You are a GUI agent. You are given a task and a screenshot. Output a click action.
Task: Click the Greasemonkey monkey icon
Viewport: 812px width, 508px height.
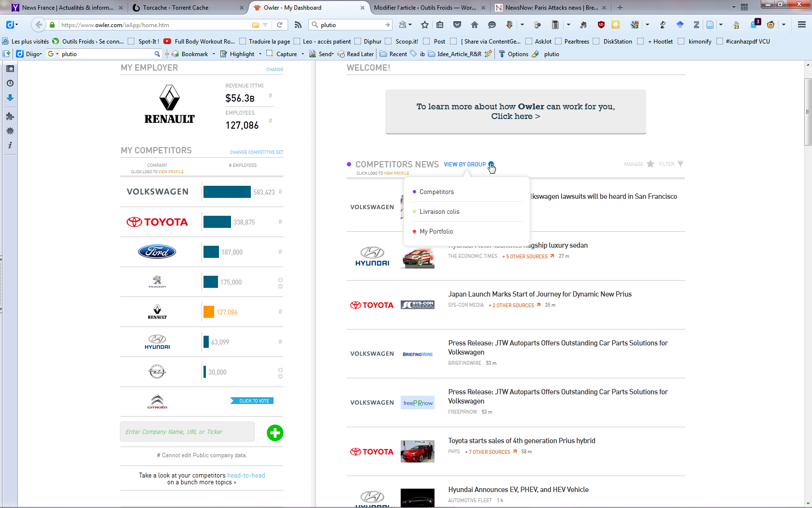pyautogui.click(x=771, y=25)
